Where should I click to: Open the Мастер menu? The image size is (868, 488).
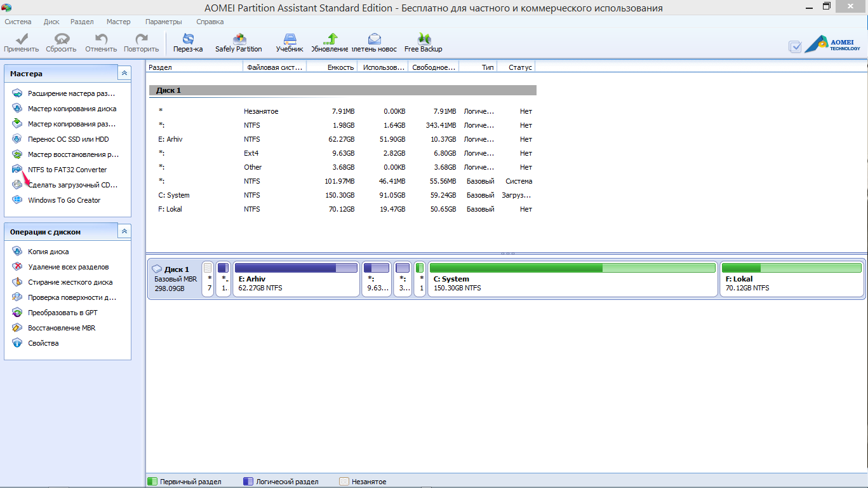click(119, 22)
